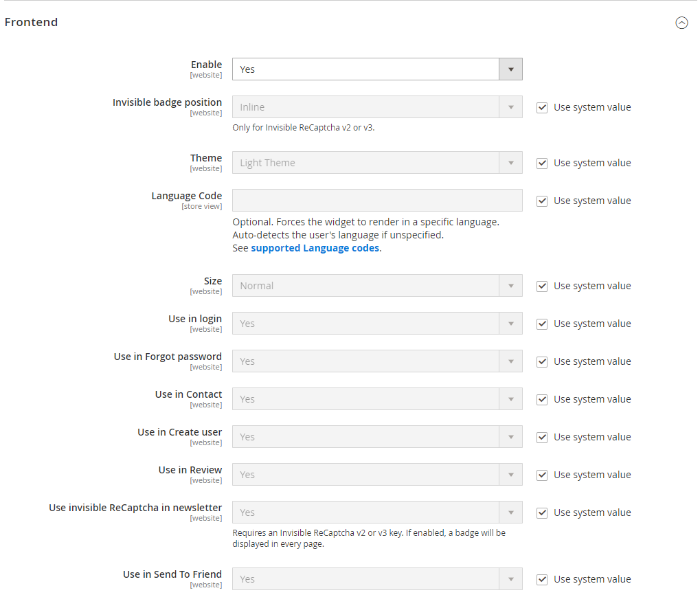
Task: Collapse the Frontend section using the circle arrow
Action: pyautogui.click(x=681, y=23)
